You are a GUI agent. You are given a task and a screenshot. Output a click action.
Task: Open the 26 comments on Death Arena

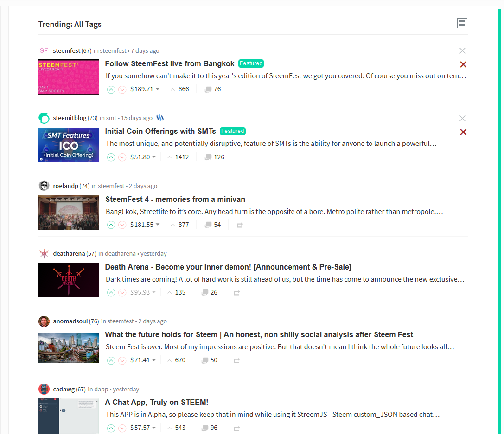(209, 292)
